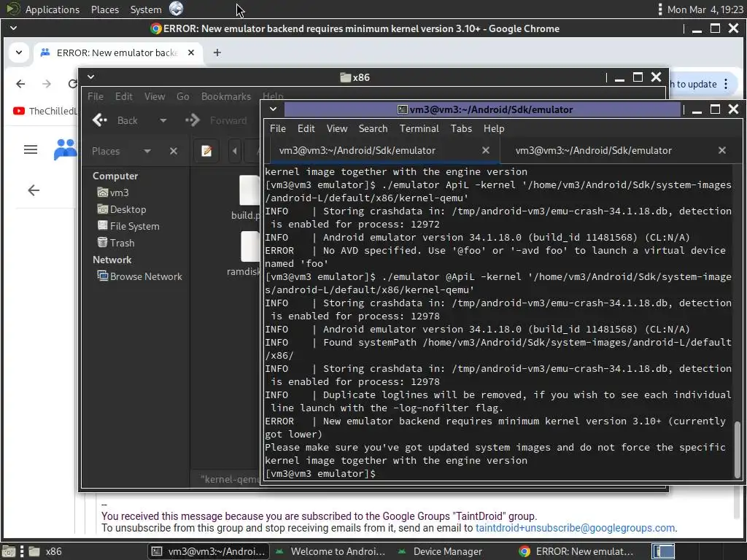
Task: Open TheChilledL YouTube bookmark in Chrome
Action: pyautogui.click(x=45, y=111)
